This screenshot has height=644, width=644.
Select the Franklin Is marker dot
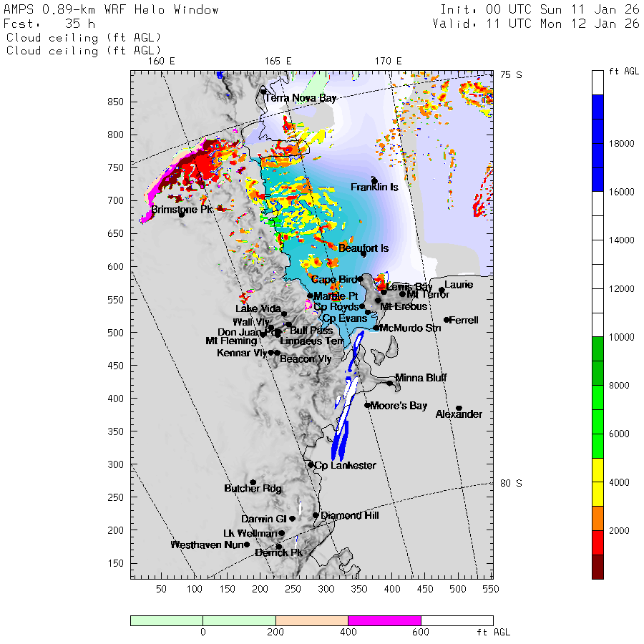(374, 181)
